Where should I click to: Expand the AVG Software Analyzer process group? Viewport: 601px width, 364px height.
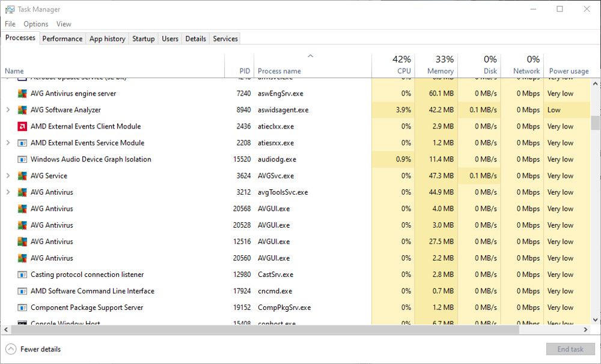tap(8, 110)
